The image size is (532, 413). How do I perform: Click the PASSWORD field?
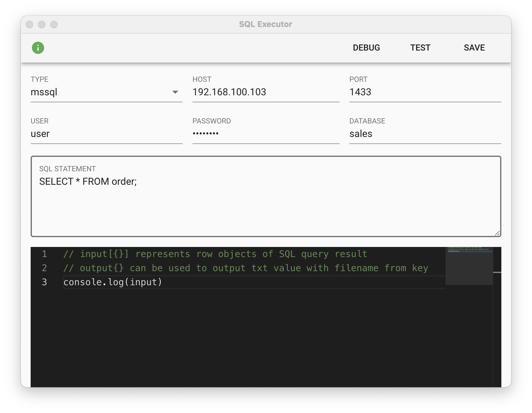click(265, 134)
